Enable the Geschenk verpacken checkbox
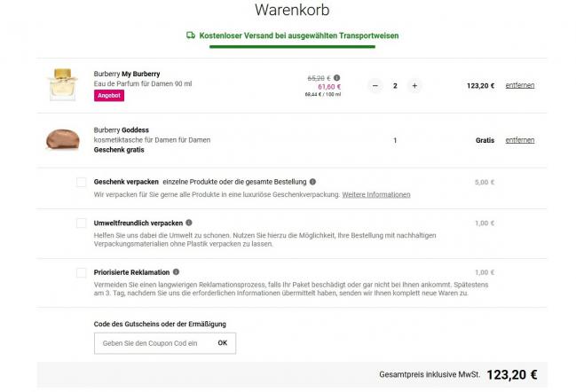Screen dimensions: 576x392 point(81,182)
